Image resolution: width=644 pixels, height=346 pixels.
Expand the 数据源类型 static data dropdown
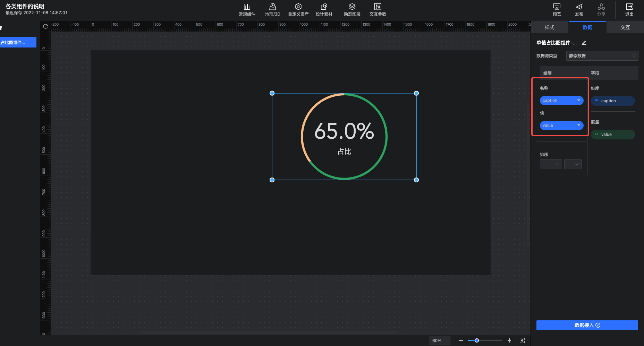coord(602,56)
